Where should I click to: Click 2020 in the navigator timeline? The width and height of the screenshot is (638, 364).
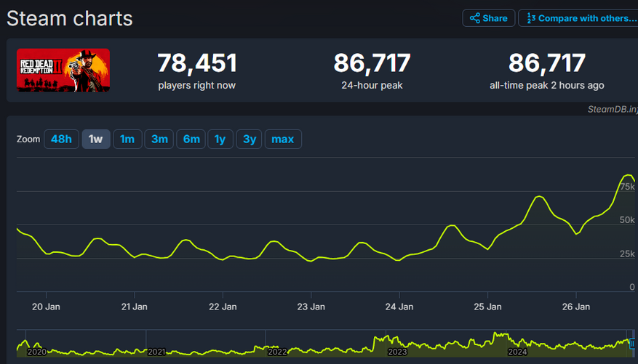point(36,352)
